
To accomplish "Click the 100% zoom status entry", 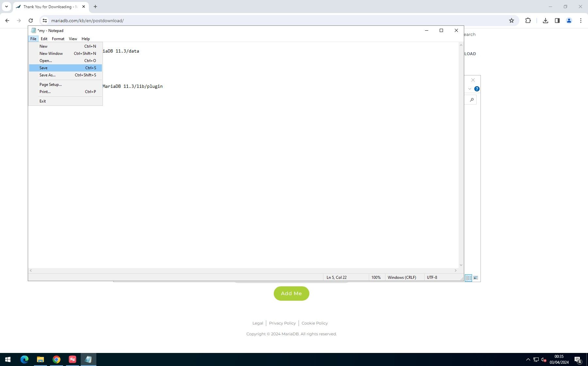I will pos(376,278).
